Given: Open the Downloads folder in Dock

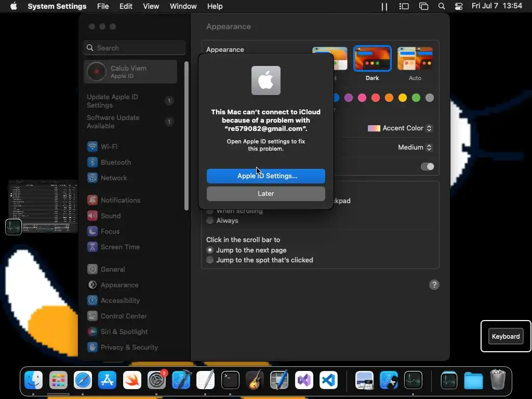Looking at the screenshot, I should (x=473, y=381).
